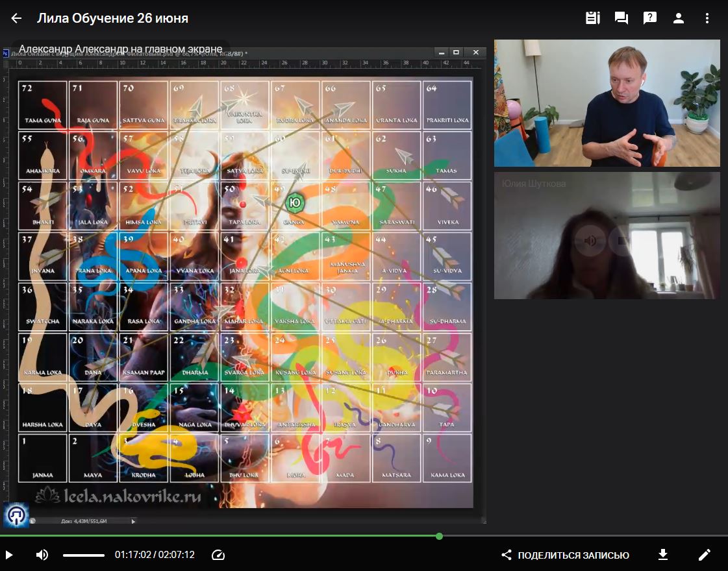Viewport: 728px width, 571px height.
Task: Open the three-dot more options menu
Action: point(707,18)
